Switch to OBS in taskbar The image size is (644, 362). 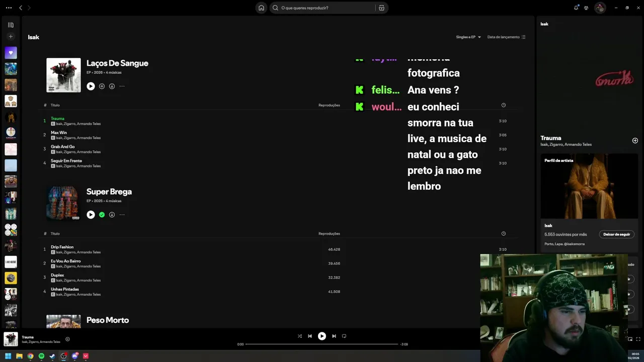click(x=63, y=356)
